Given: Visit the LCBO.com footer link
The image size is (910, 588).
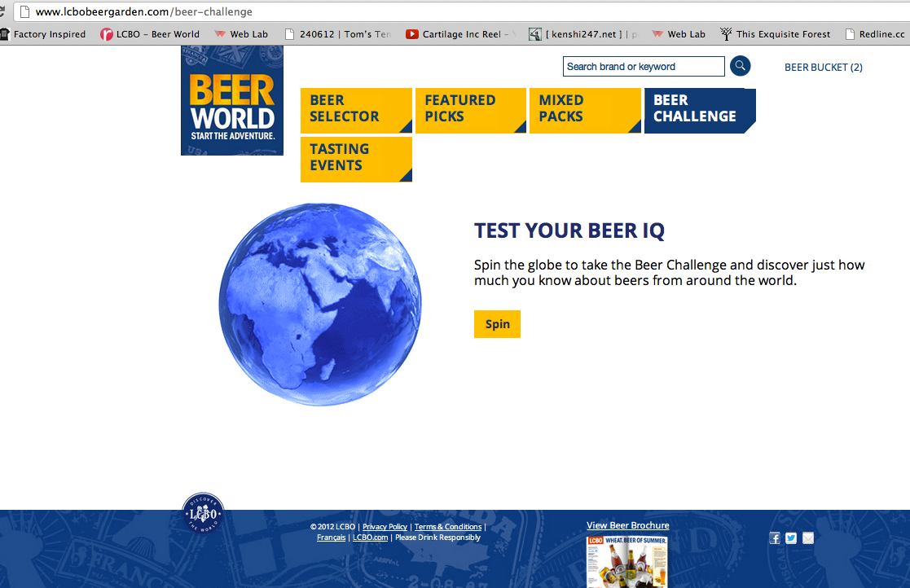Looking at the screenshot, I should coord(370,538).
